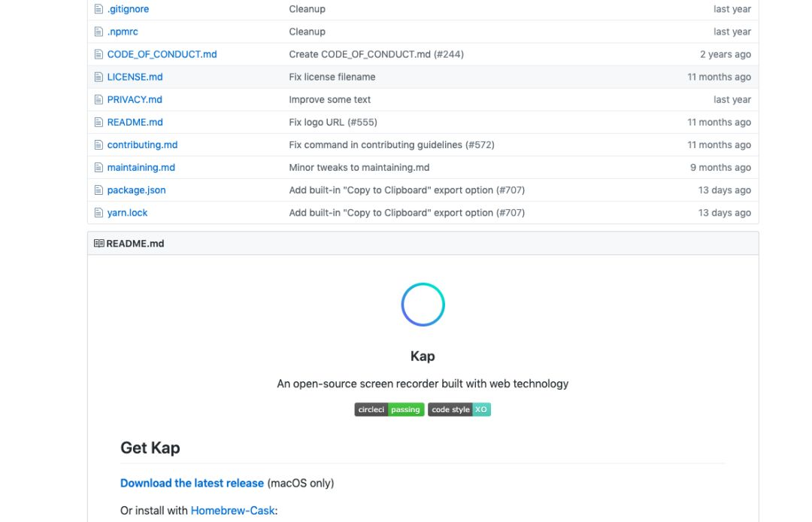Click the file icon next to LICENSE.md

click(98, 77)
